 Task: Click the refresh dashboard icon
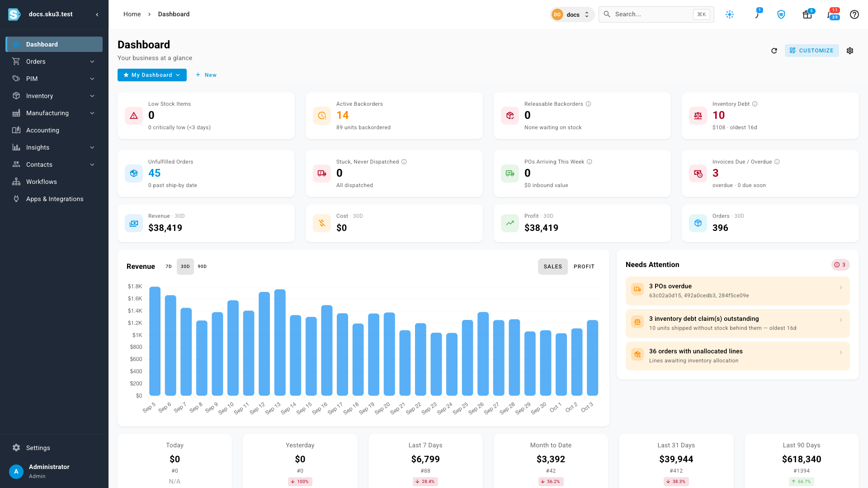(774, 51)
